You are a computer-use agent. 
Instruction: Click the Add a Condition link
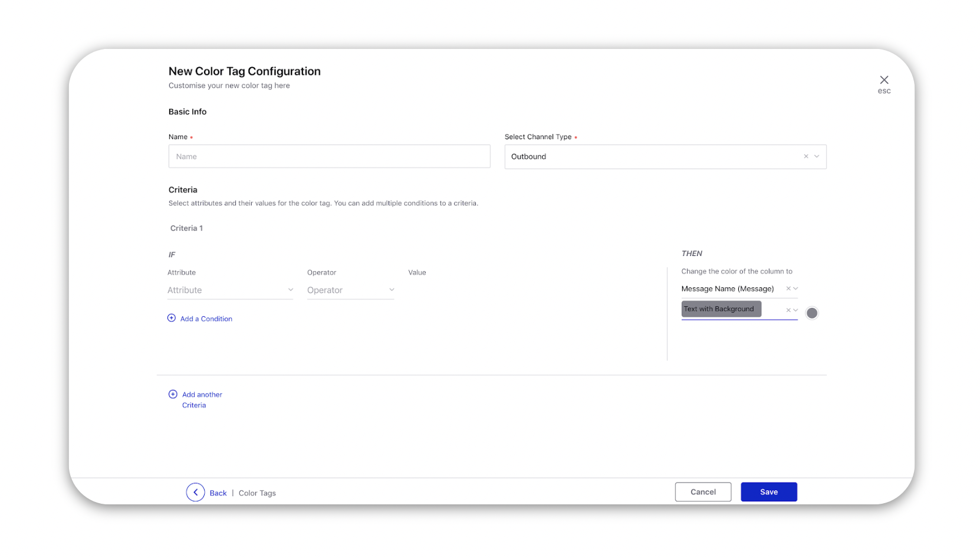tap(206, 319)
